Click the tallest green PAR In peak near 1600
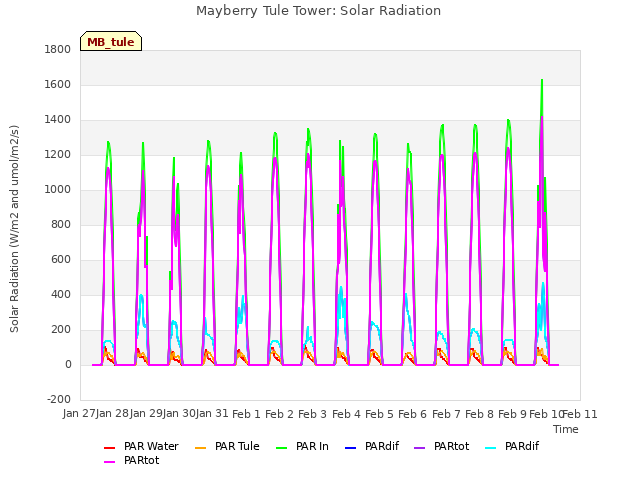 542,81
